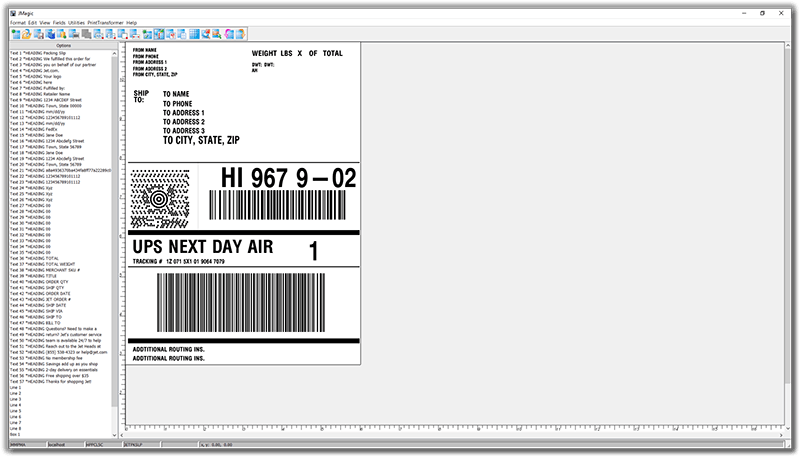Select the 'TRACKING #' line on label
Screen dimensions: 800x457
pyautogui.click(x=179, y=262)
